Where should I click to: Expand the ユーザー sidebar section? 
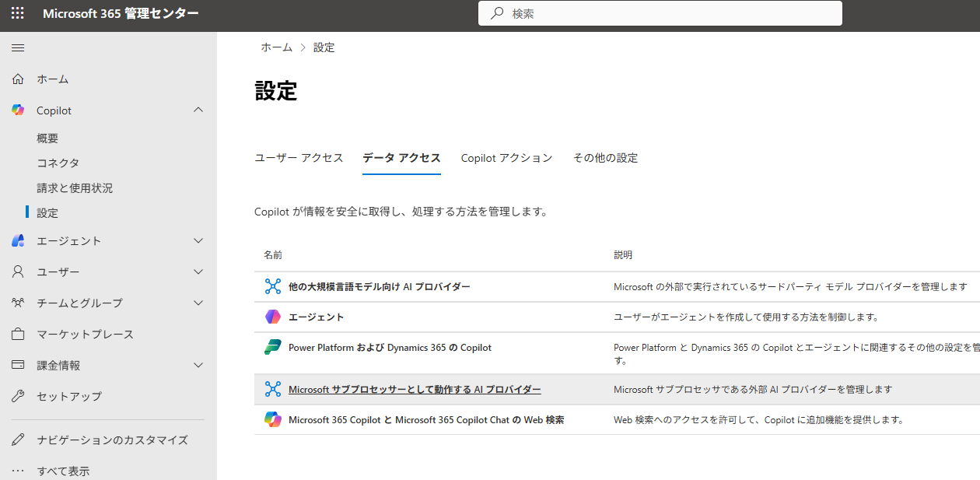point(198,272)
